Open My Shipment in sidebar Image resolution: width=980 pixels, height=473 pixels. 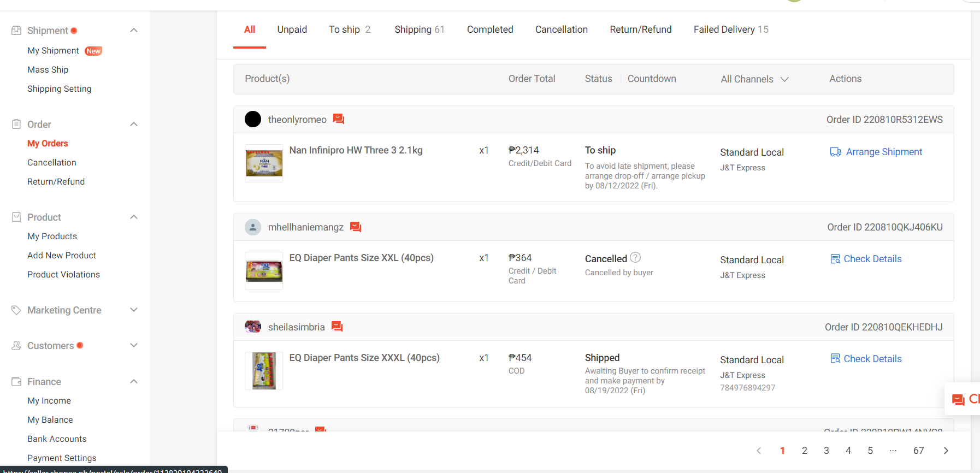click(53, 51)
